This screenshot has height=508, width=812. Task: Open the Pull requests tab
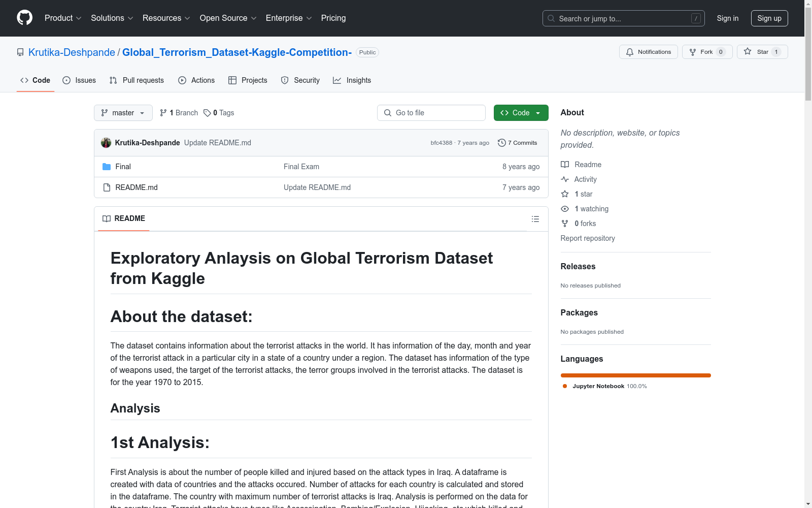coord(137,80)
